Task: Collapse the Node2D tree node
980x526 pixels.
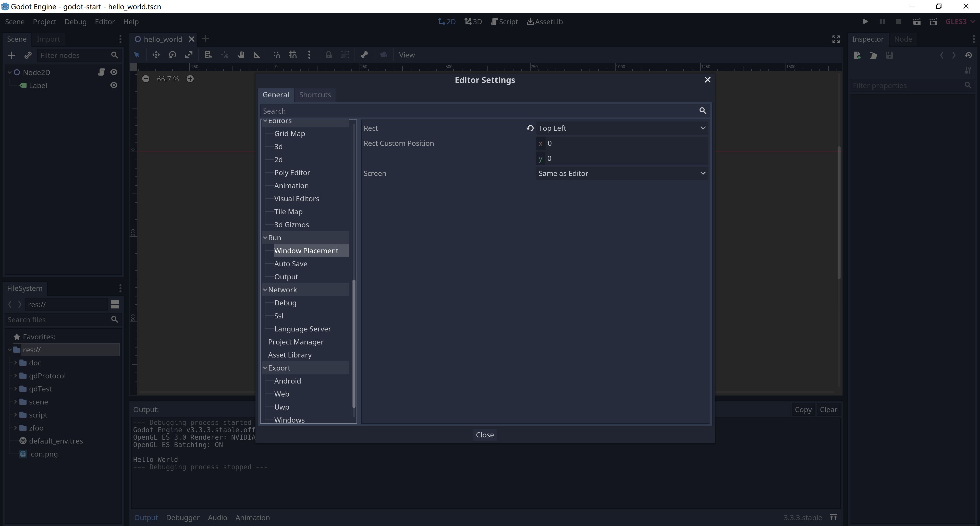Action: 9,72
